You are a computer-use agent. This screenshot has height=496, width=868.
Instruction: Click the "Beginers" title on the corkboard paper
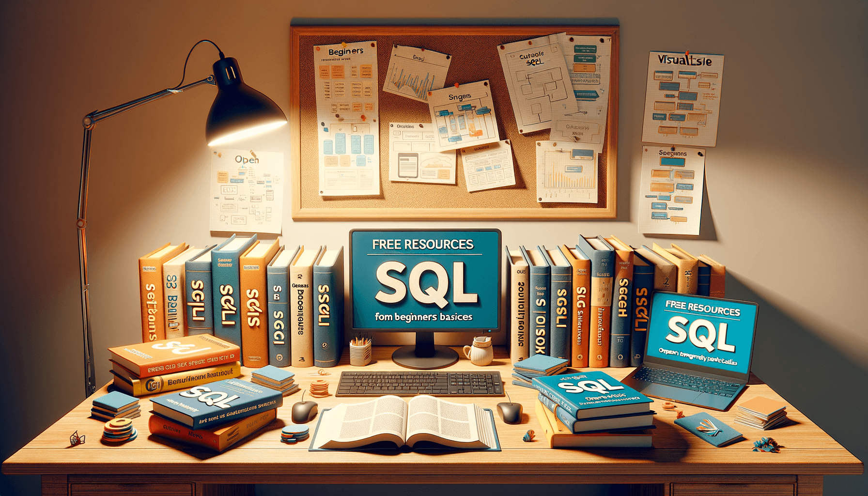coord(345,51)
